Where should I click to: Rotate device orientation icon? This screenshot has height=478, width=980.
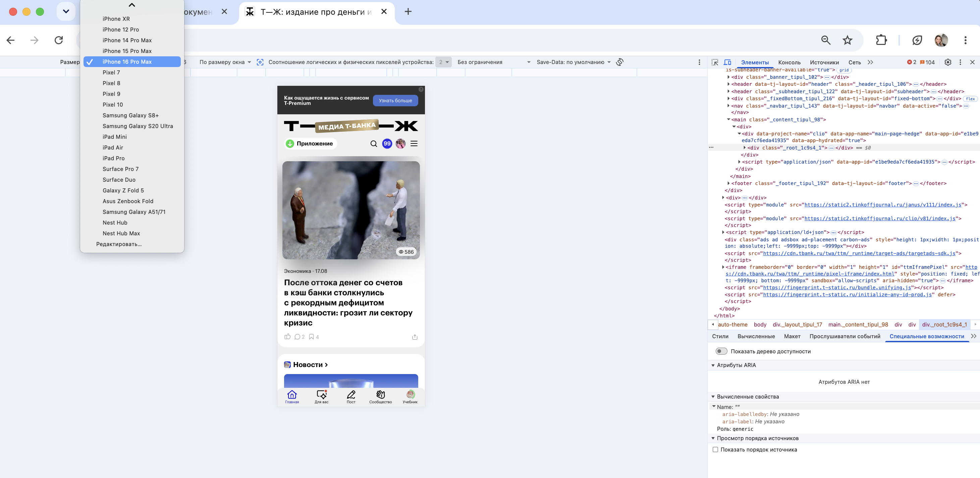[x=620, y=62]
